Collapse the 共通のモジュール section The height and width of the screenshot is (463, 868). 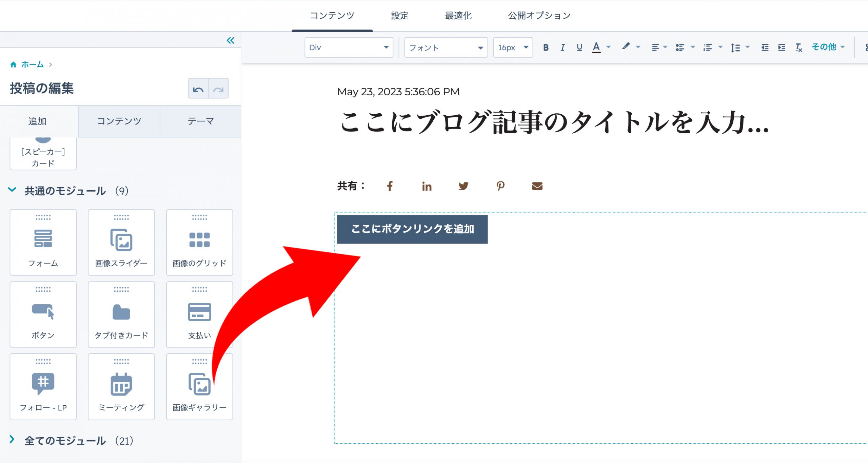(12, 190)
